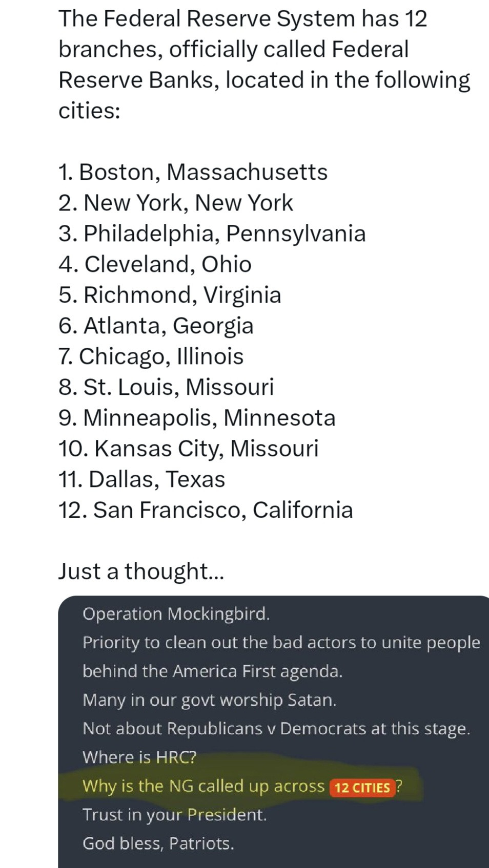The image size is (489, 868).
Task: Click the "Atlanta, Georgia" entry
Action: tap(156, 326)
